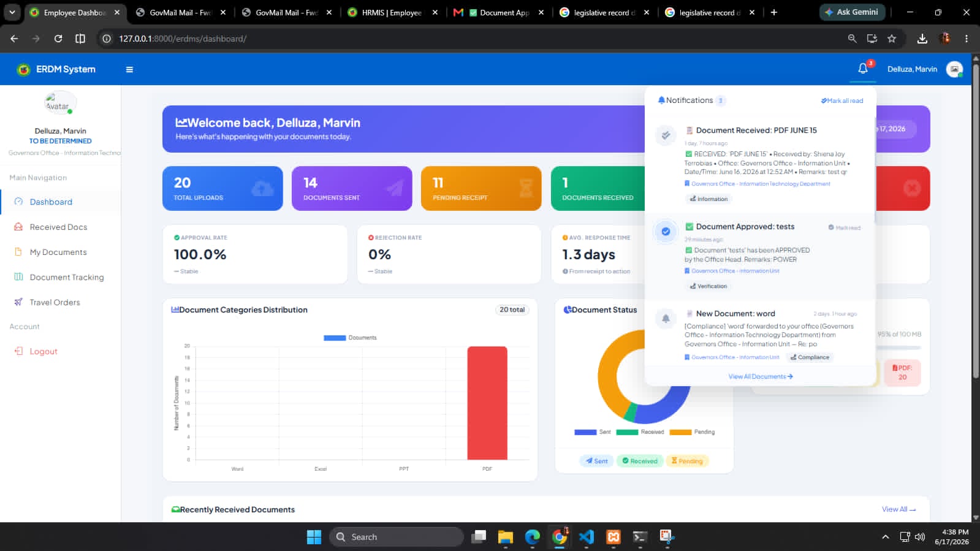Click the paper plane icon on Documents Sent card
The width and height of the screenshot is (980, 551).
pyautogui.click(x=395, y=188)
